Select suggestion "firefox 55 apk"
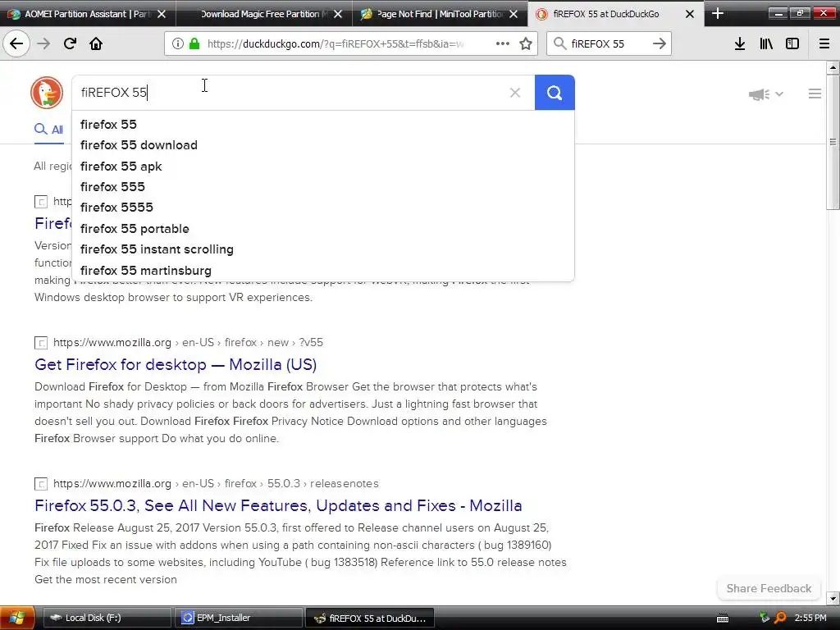Viewport: 840px width, 630px height. 323,166
